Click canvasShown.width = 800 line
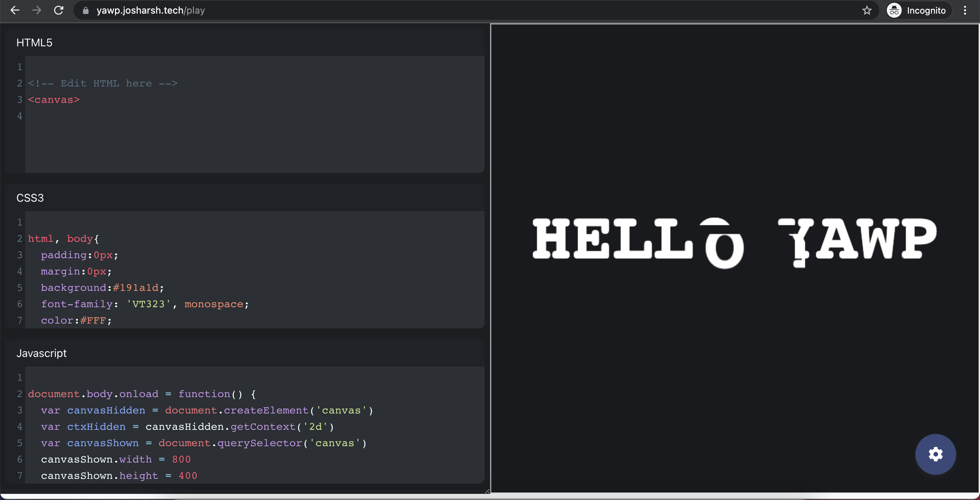 pos(116,459)
